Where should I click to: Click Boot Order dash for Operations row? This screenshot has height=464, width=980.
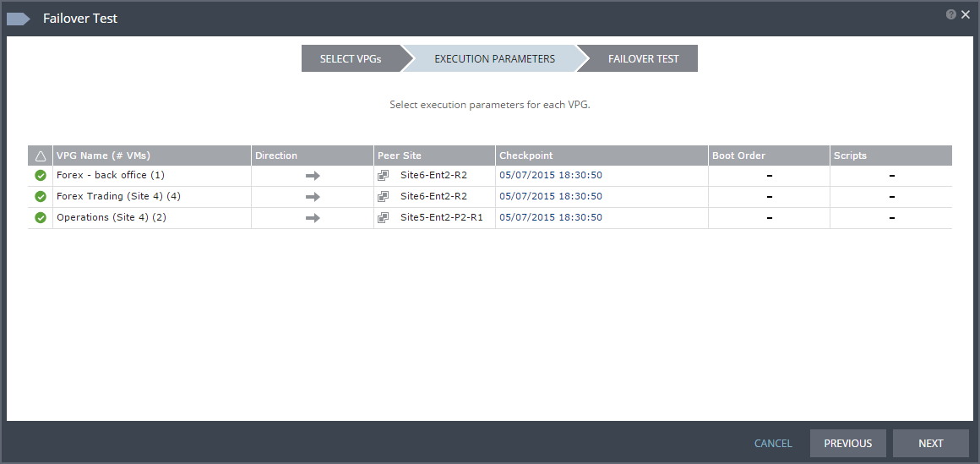770,218
